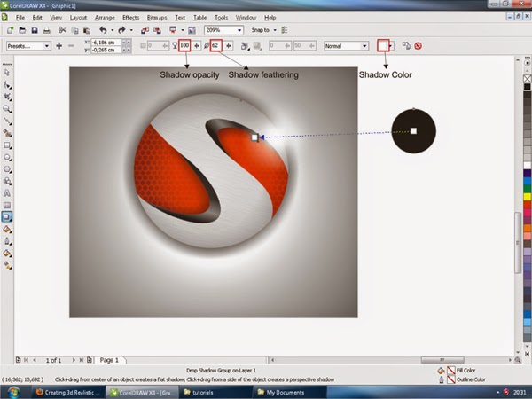Undo the last action
The image size is (532, 399).
click(103, 30)
